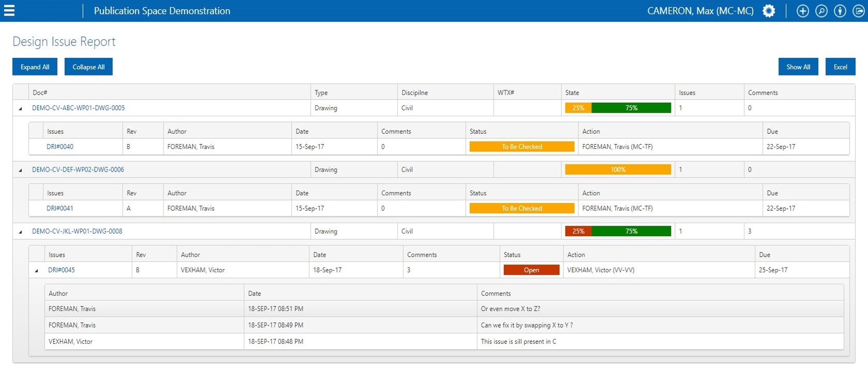Click the green 75% state bar for DWG-0005
This screenshot has width=868, height=371.
click(631, 108)
